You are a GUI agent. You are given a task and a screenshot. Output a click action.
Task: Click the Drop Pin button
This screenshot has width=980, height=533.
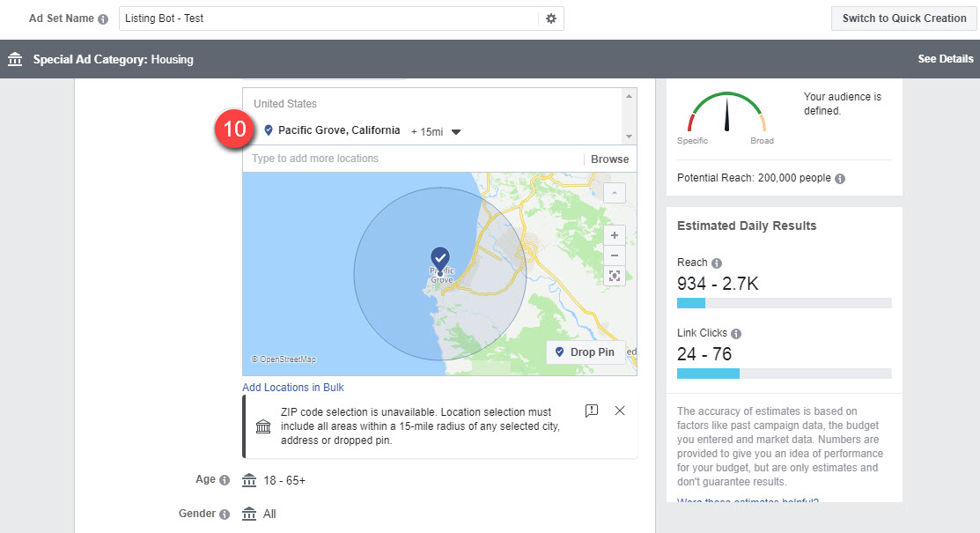click(x=585, y=352)
